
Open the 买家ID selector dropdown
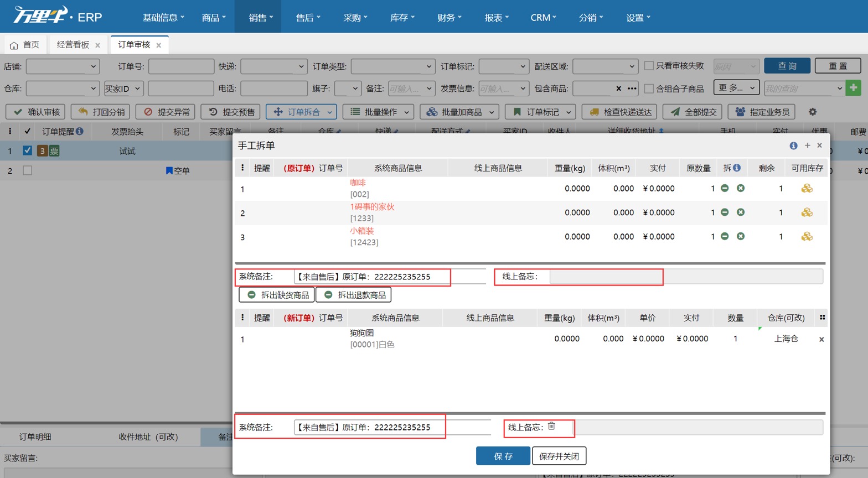(x=124, y=89)
